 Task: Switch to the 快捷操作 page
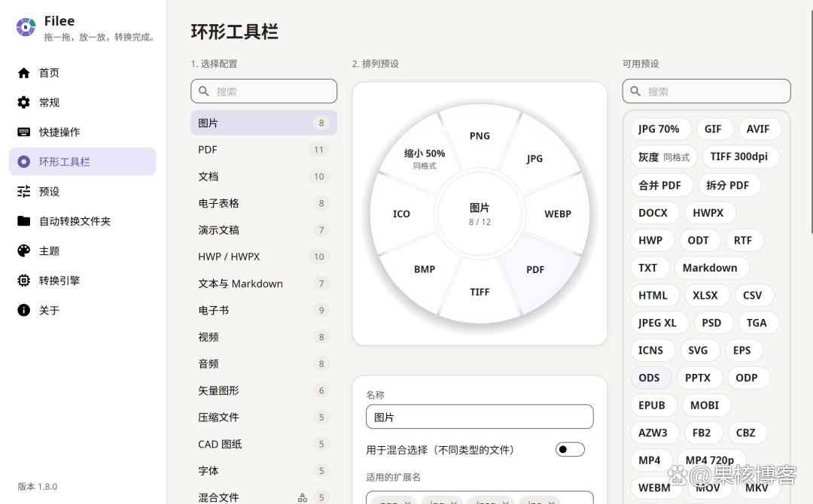pos(83,132)
